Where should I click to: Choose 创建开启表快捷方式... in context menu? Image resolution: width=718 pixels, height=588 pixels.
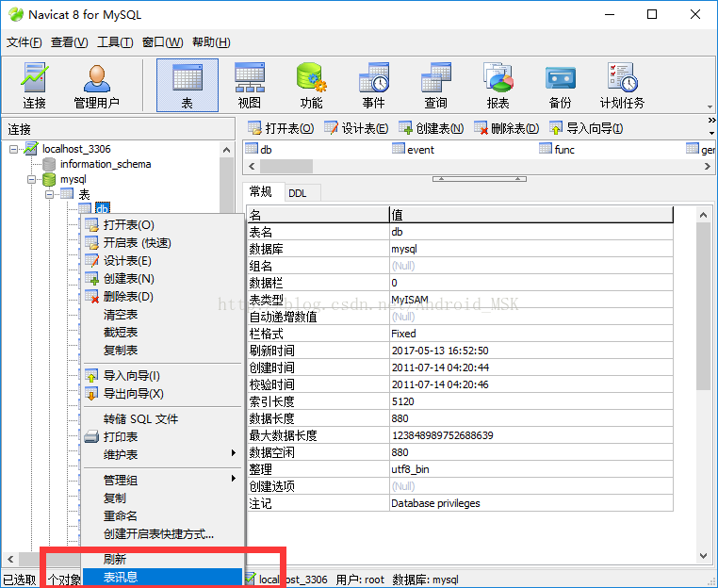click(163, 533)
